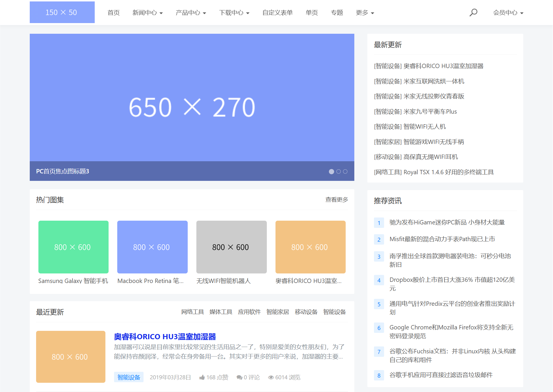Switch to the second carousel slide dot
Image resolution: width=553 pixels, height=392 pixels.
(x=338, y=172)
